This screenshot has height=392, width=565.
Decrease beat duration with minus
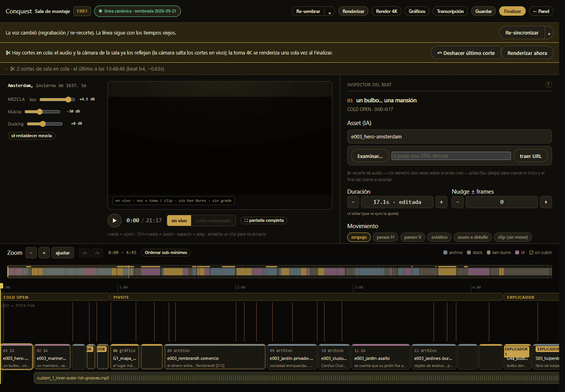coord(353,202)
